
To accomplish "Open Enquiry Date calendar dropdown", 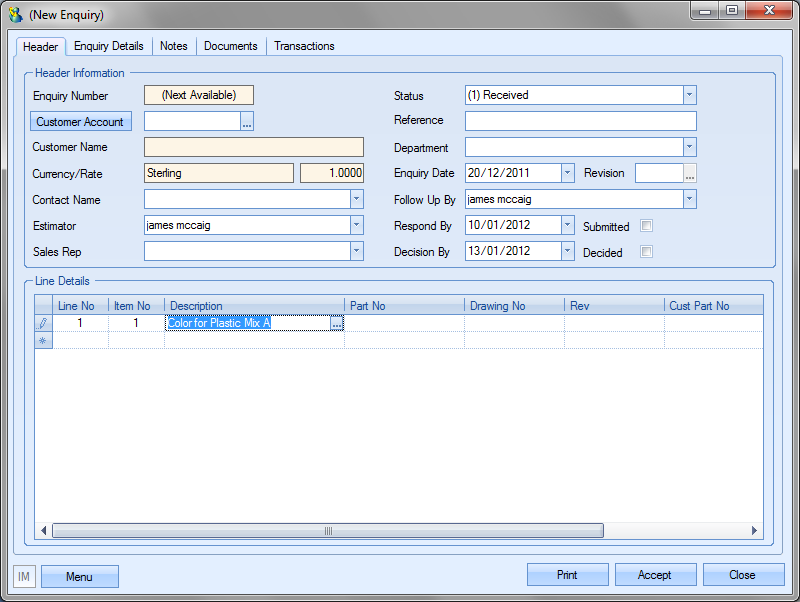I will (568, 173).
